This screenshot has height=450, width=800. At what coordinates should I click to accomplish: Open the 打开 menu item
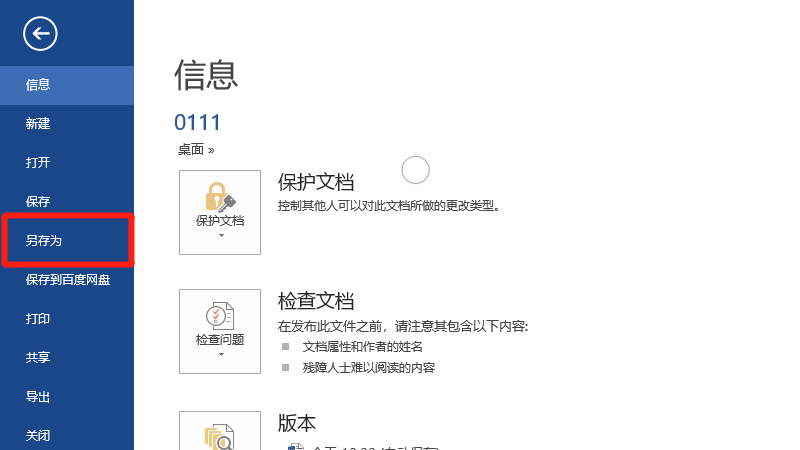[x=38, y=163]
